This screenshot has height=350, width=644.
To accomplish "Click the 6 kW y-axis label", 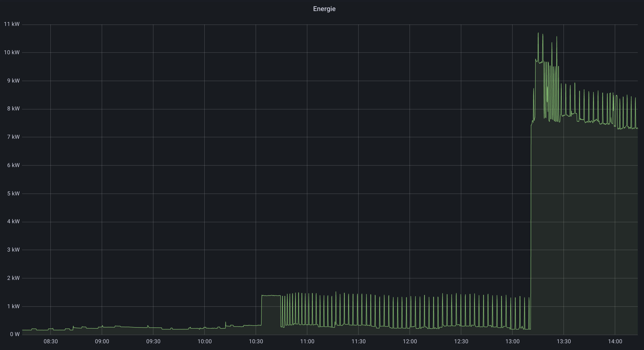I will tap(13, 165).
